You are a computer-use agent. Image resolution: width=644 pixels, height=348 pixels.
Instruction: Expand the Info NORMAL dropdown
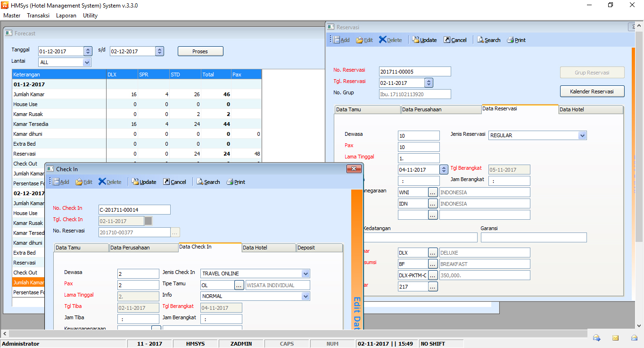pos(305,296)
